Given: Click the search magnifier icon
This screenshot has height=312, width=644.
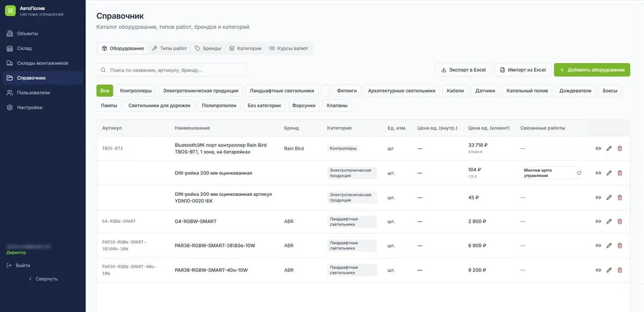Looking at the screenshot, I should tap(103, 70).
